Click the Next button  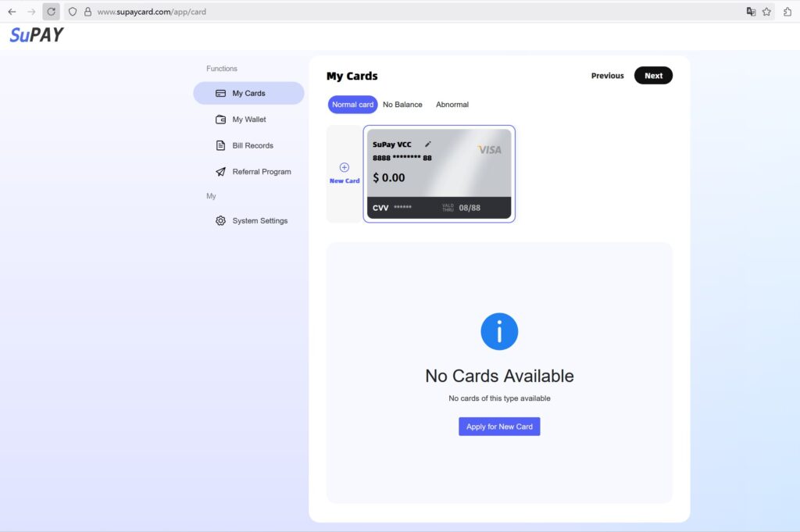click(x=653, y=75)
